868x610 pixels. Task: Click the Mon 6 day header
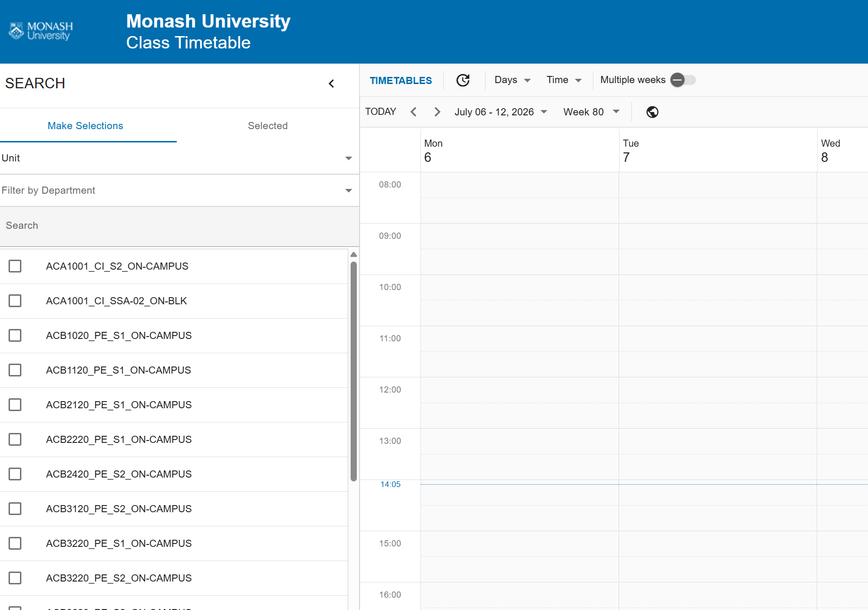click(x=520, y=150)
